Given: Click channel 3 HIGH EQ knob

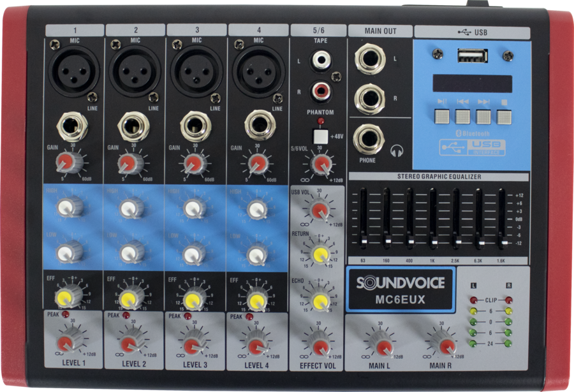Looking at the screenshot, I should tap(195, 209).
